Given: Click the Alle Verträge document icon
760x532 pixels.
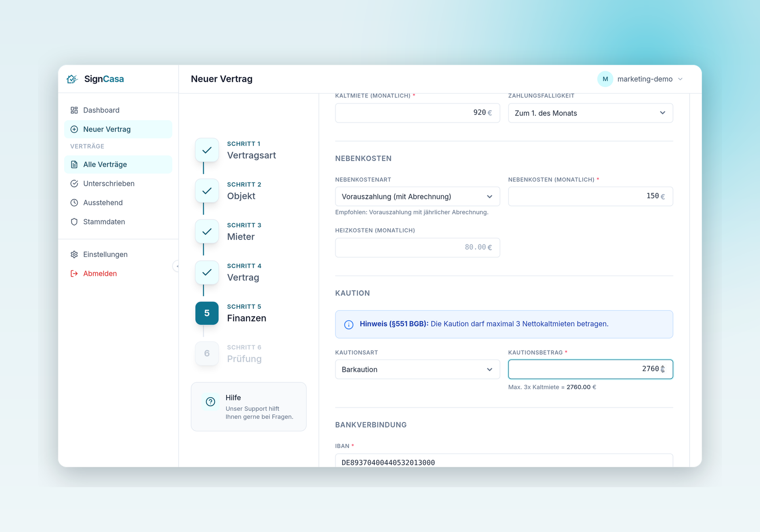Looking at the screenshot, I should (74, 164).
